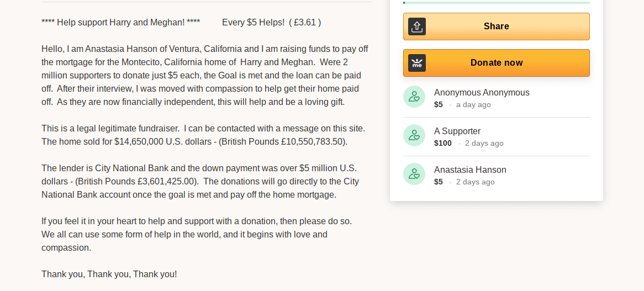The height and width of the screenshot is (291, 644).
Task: Click the fundraising progress bar
Action: coord(497,3)
